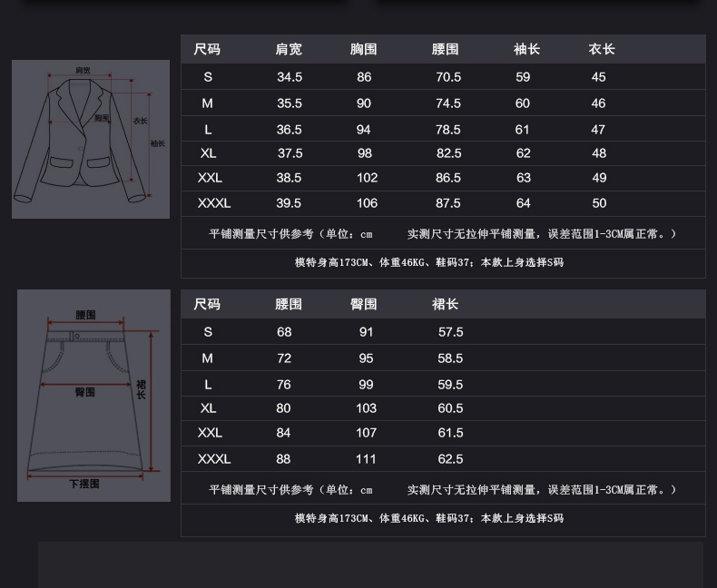Click chest value 106
This screenshot has height=588, width=717.
tap(368, 203)
